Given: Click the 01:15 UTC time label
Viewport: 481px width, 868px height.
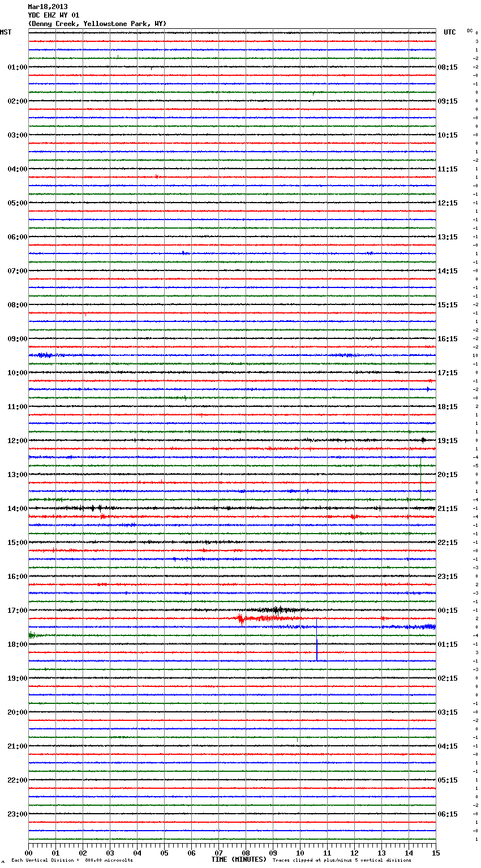Looking at the screenshot, I should 448,644.
